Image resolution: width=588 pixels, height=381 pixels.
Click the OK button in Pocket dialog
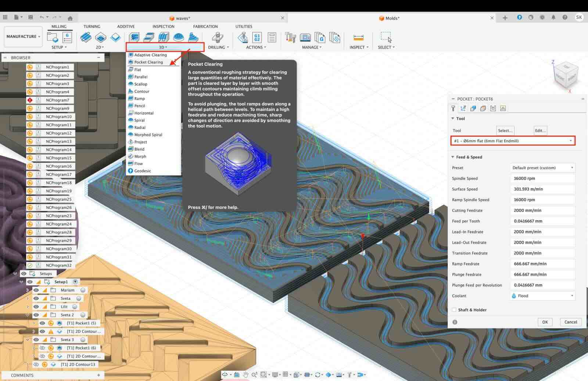click(x=545, y=322)
